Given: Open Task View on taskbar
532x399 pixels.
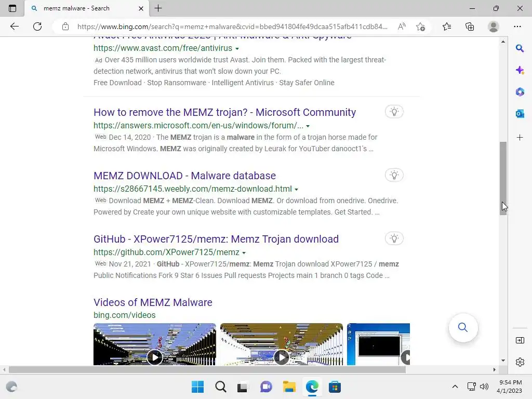Looking at the screenshot, I should 242,387.
